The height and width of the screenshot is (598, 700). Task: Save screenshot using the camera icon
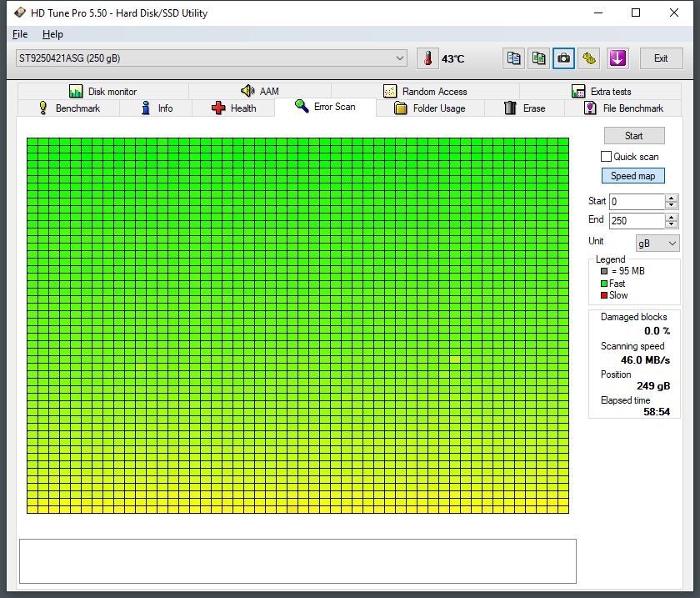563,58
